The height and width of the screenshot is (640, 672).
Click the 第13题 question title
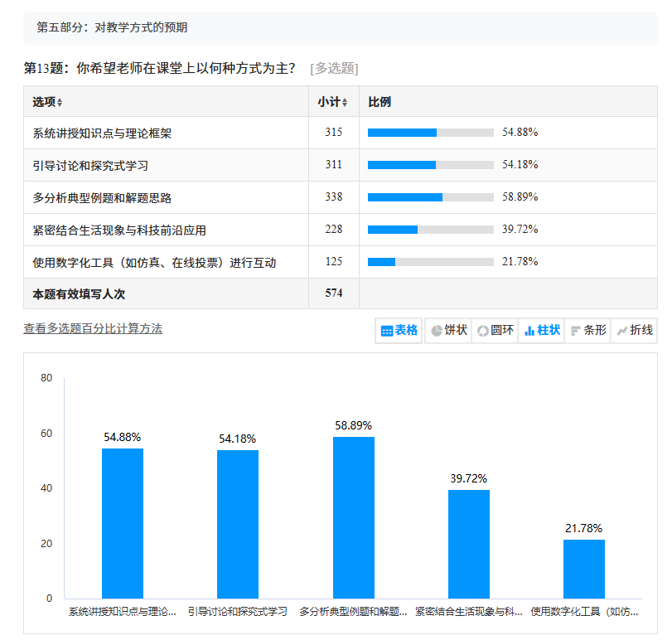159,68
